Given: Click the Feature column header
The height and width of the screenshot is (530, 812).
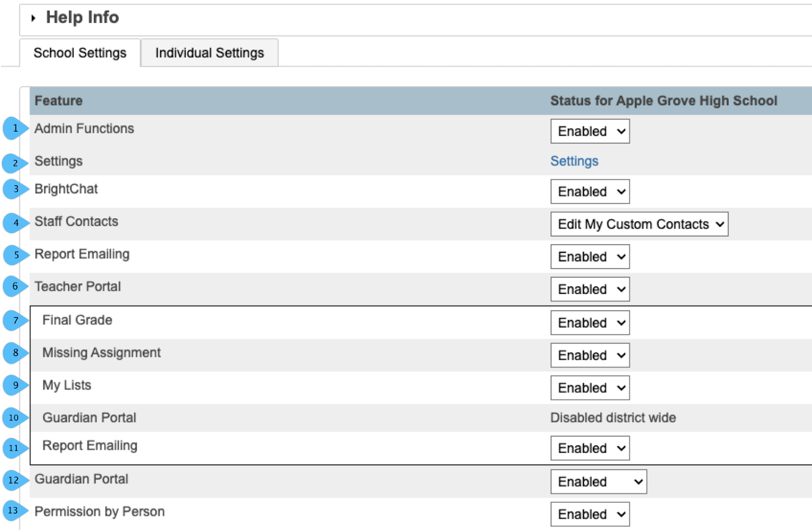Looking at the screenshot, I should (x=58, y=101).
